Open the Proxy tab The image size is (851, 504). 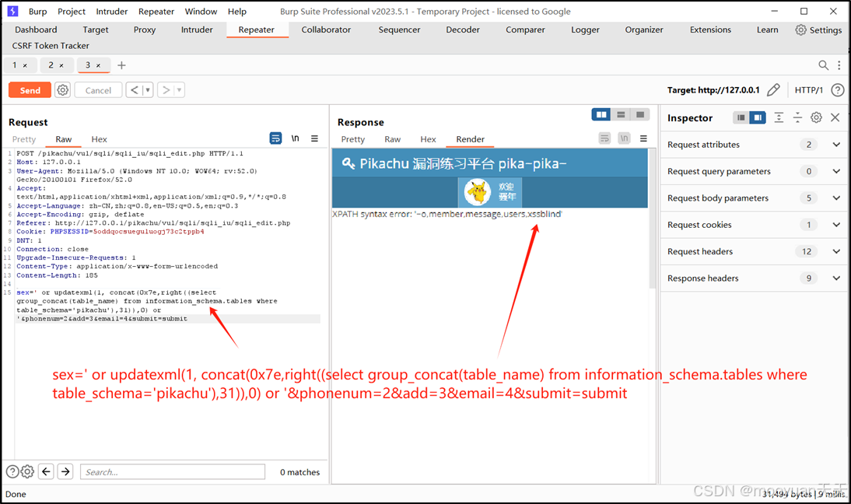[x=145, y=30]
